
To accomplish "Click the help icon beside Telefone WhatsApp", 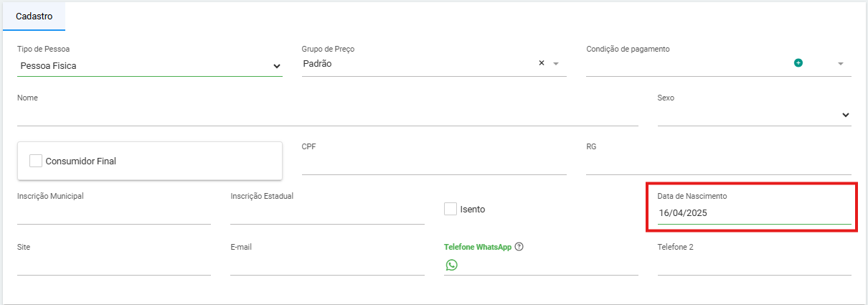I will (x=519, y=247).
